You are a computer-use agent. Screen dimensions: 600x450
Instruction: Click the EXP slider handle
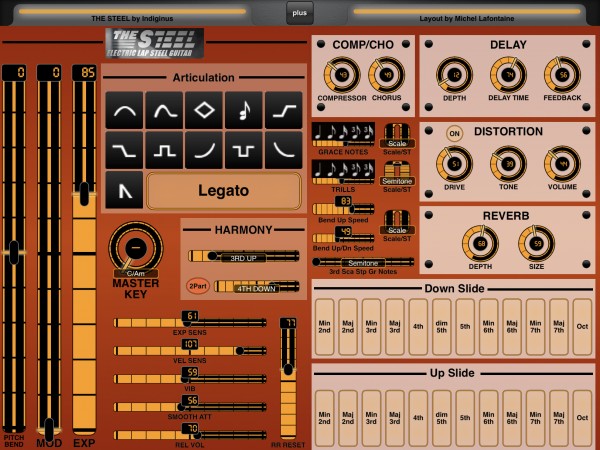(x=84, y=194)
